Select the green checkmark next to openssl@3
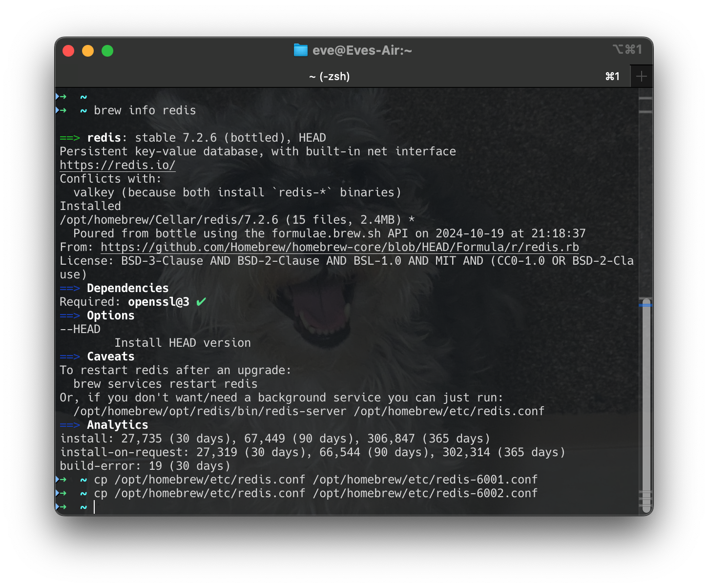Screen dimensions: 708x588 200,302
